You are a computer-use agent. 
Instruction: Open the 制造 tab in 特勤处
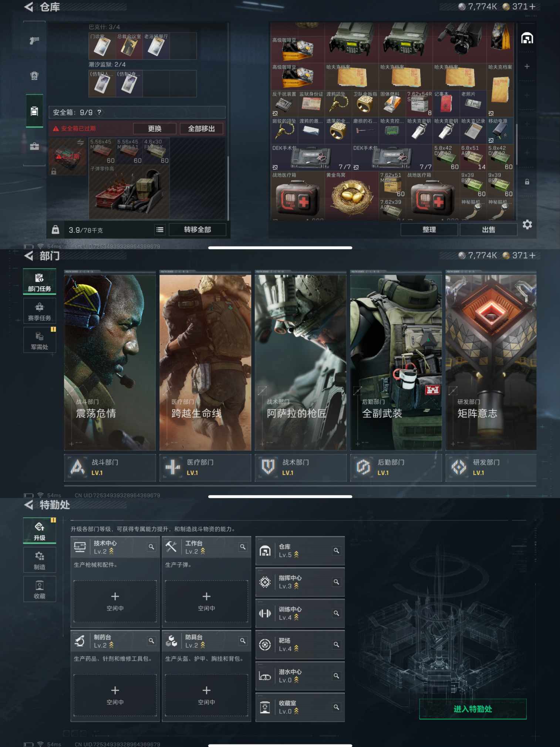40,560
